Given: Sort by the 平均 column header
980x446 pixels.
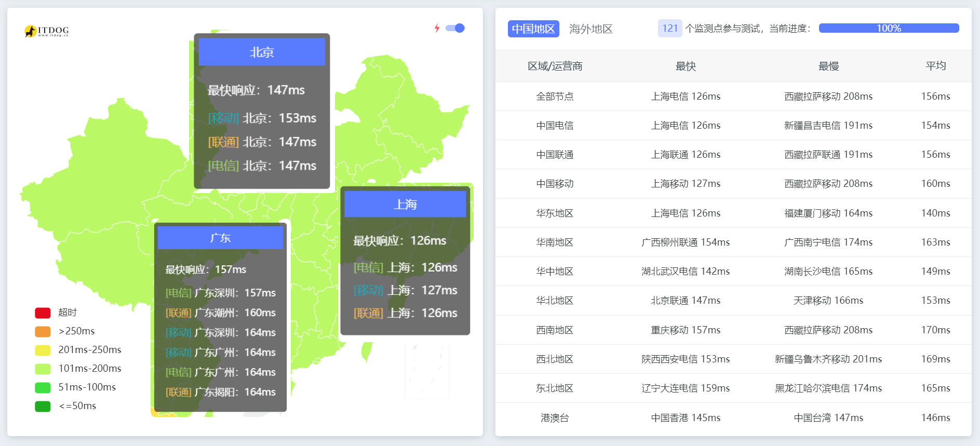Looking at the screenshot, I should [935, 66].
